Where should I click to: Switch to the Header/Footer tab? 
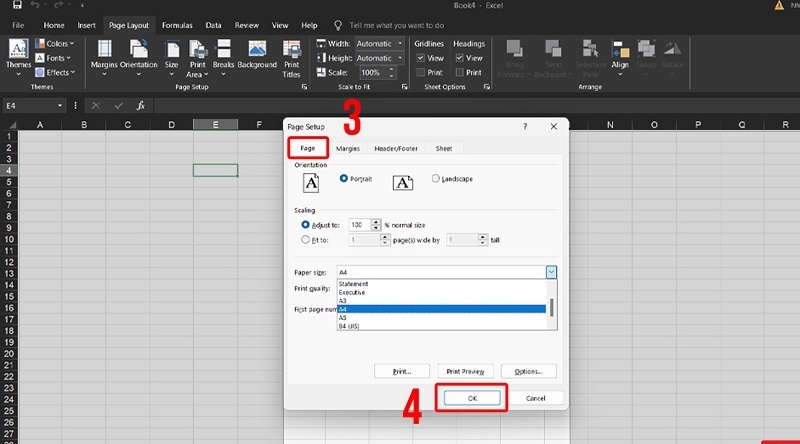click(x=396, y=148)
